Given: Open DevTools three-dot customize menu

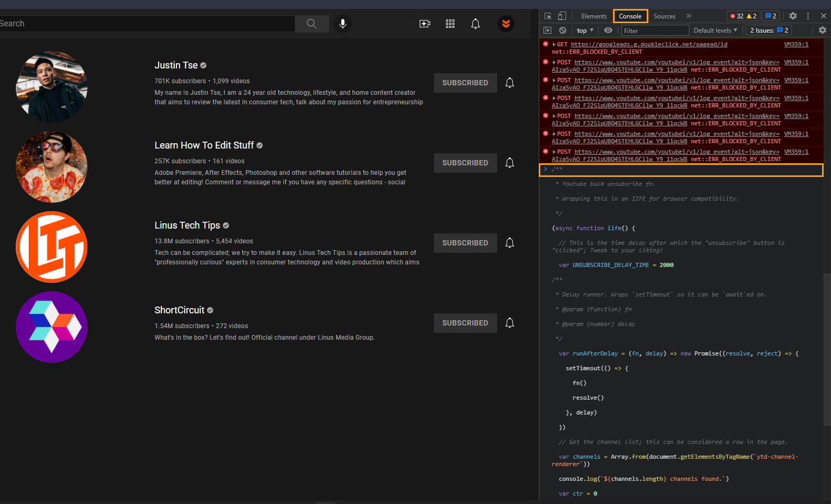Looking at the screenshot, I should [808, 16].
